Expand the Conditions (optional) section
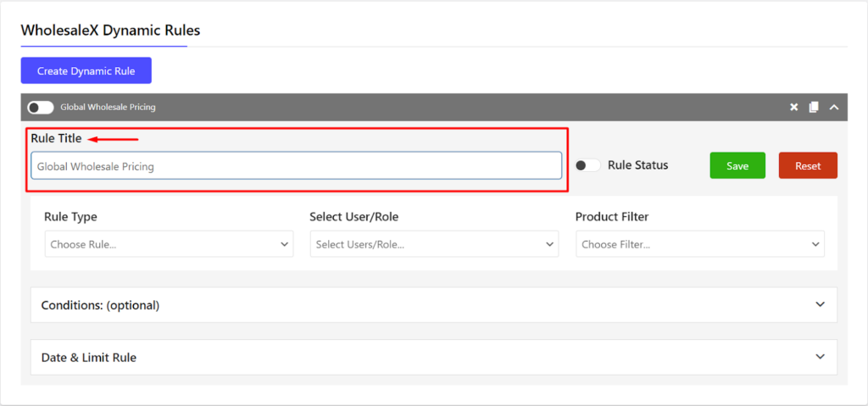The image size is (868, 406). pos(434,304)
